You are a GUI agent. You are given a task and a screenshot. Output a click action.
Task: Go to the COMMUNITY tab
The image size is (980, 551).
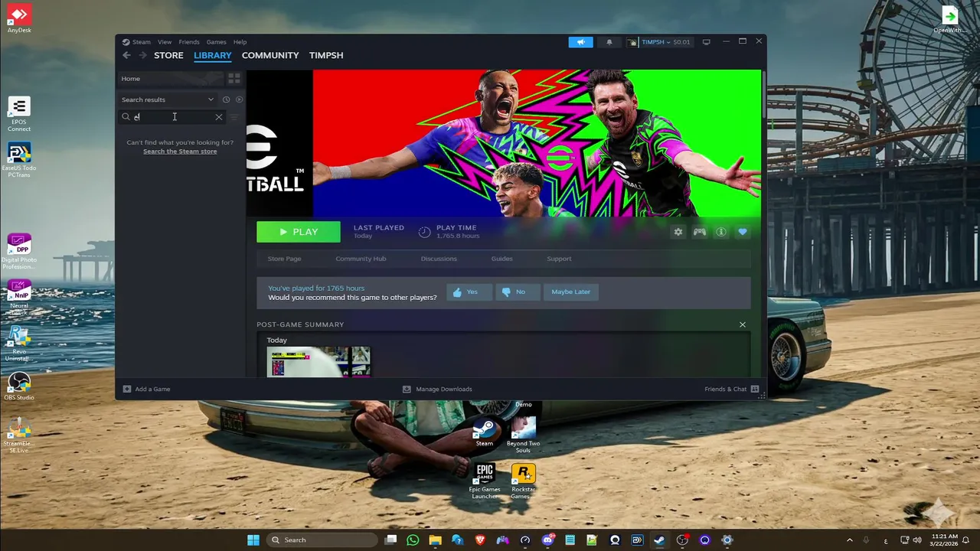click(x=270, y=55)
